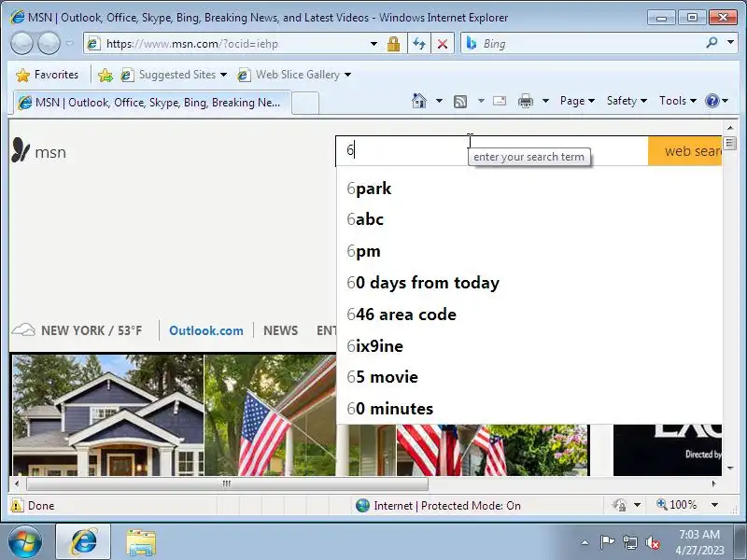The image size is (747, 560).
Task: Click the warning icon in status bar
Action: pos(17,505)
